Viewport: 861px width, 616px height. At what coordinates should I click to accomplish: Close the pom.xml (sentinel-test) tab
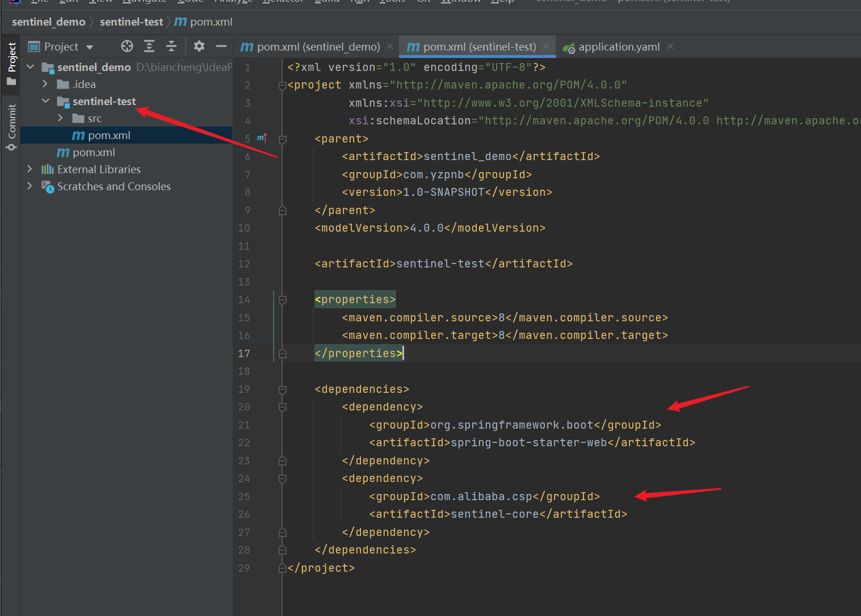pyautogui.click(x=546, y=46)
